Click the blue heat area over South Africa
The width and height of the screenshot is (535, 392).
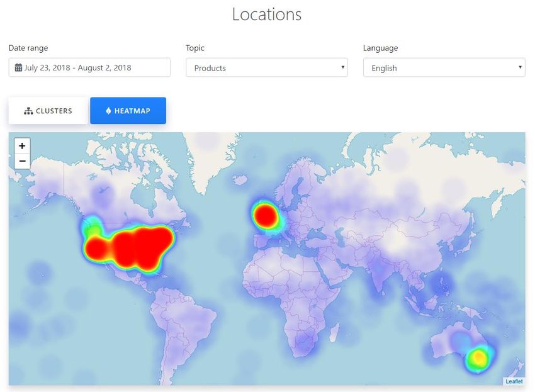click(303, 344)
